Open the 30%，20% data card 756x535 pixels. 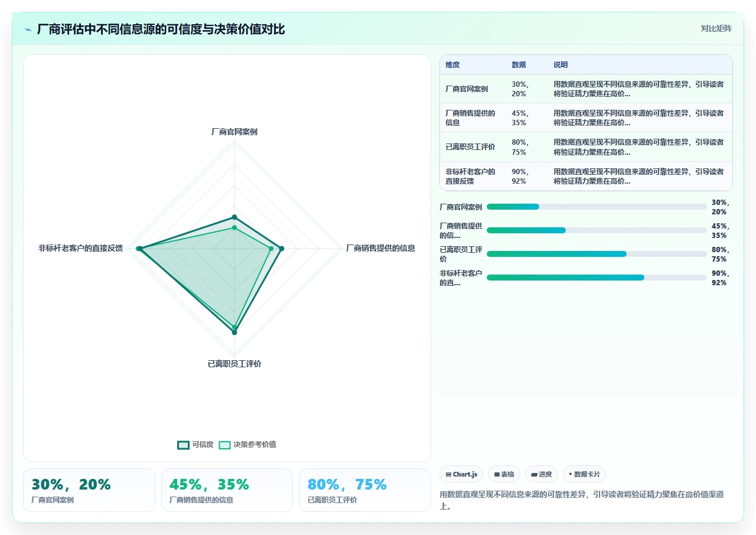point(89,490)
